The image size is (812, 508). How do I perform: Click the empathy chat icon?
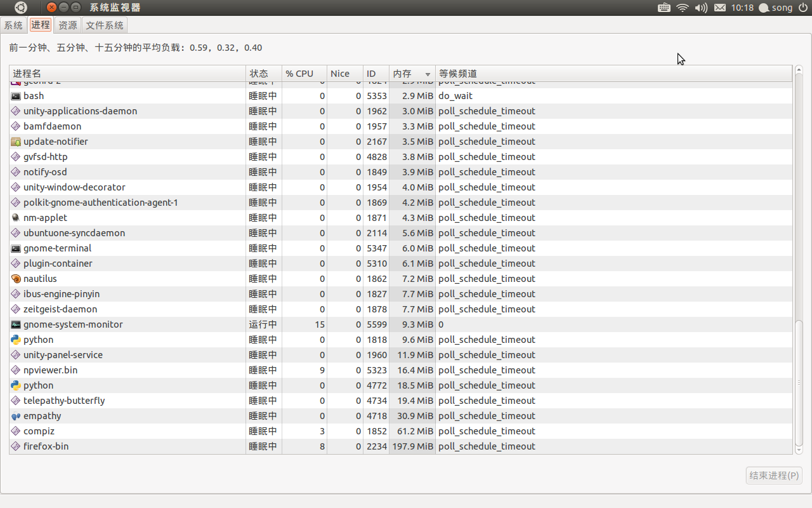click(x=16, y=416)
